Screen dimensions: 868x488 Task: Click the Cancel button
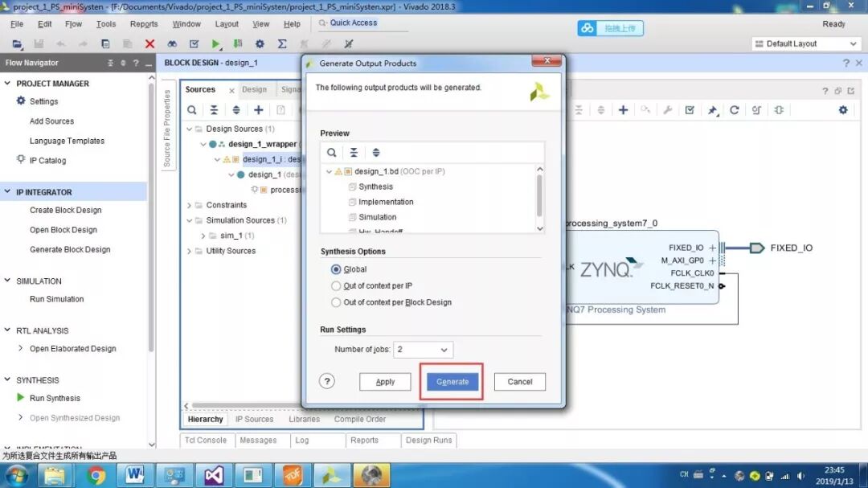(x=520, y=382)
